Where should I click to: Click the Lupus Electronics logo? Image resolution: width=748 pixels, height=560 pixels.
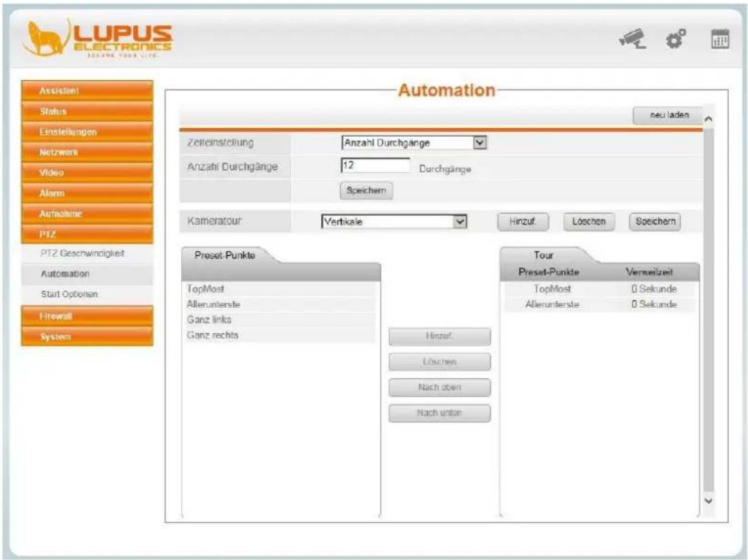97,39
